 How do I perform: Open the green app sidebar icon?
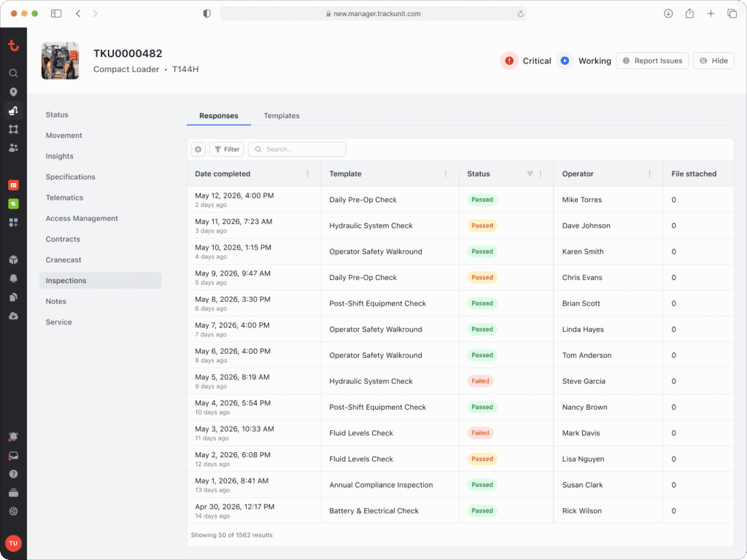(13, 204)
